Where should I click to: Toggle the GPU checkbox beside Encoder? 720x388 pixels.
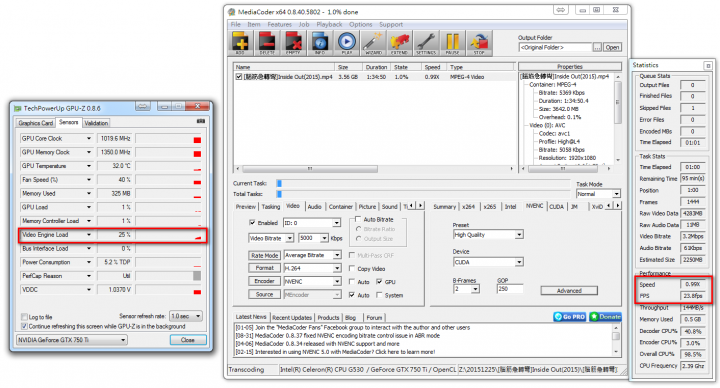[x=379, y=282]
